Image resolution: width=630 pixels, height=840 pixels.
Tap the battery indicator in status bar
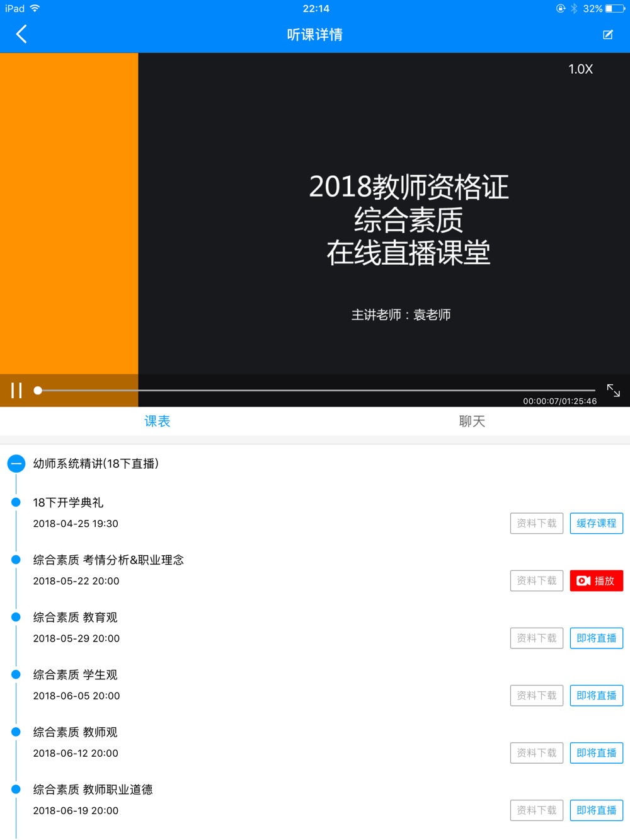point(615,9)
